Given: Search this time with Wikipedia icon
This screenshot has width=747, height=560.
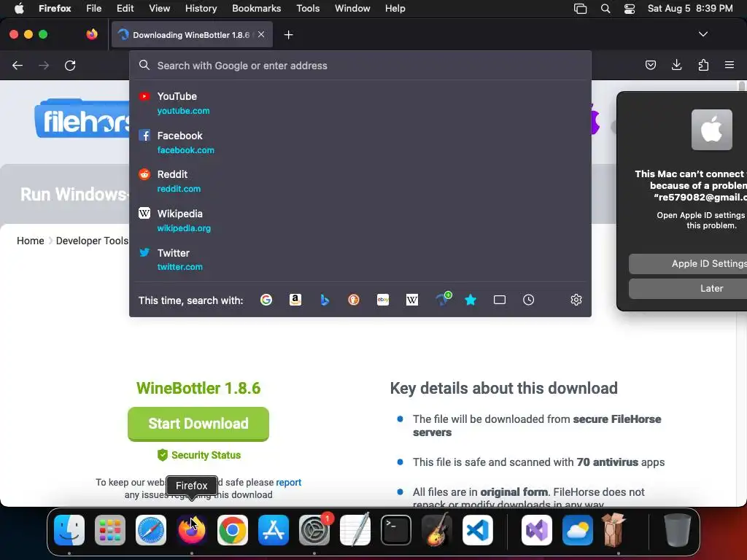Looking at the screenshot, I should [x=412, y=300].
